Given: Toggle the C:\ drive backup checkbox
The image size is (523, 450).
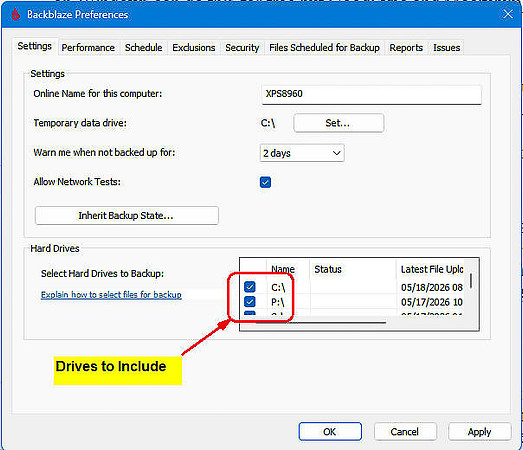Looking at the screenshot, I should [249, 287].
